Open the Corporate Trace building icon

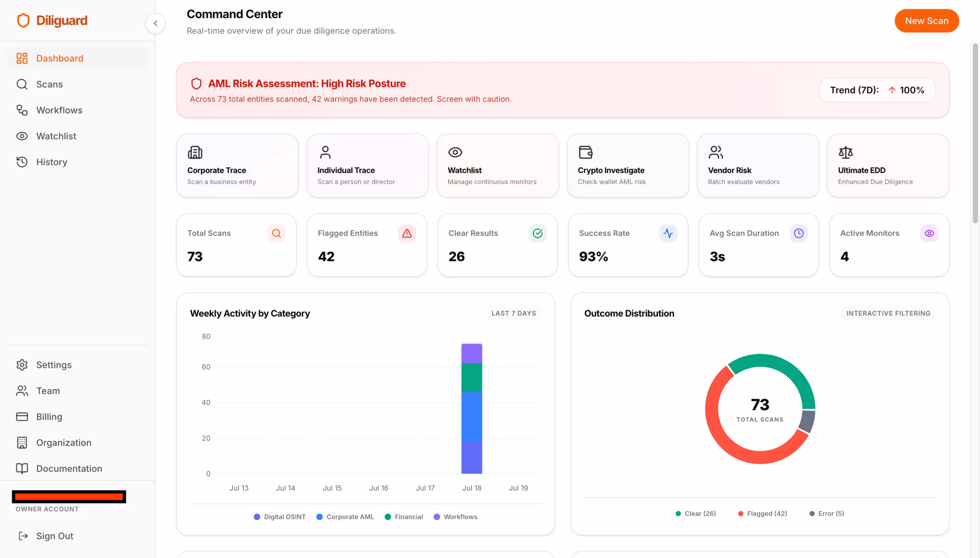(x=195, y=152)
